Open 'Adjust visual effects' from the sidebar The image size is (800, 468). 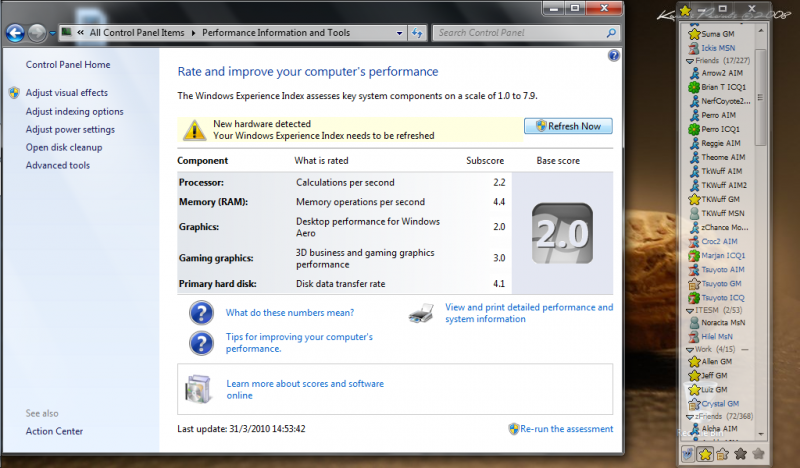click(66, 93)
